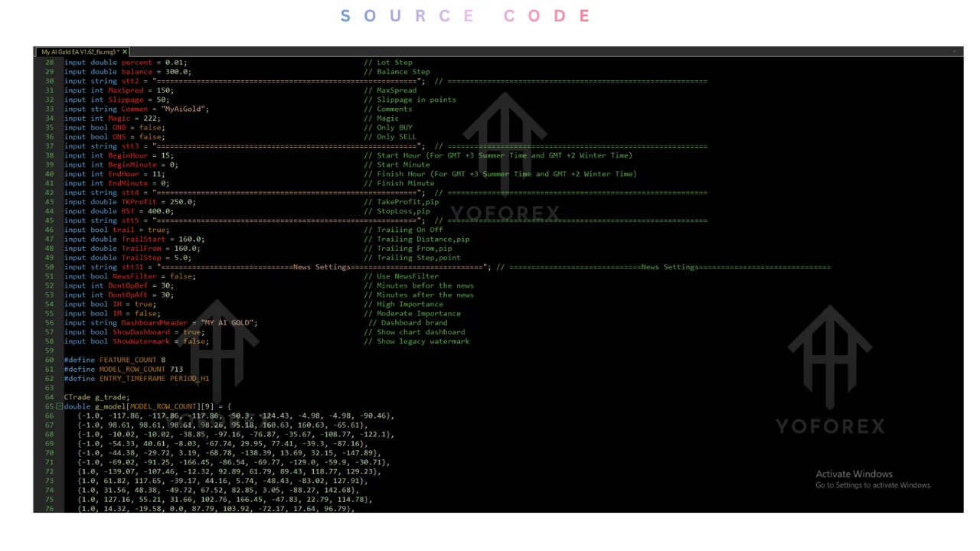Click the '// High Importance' comment

point(403,304)
